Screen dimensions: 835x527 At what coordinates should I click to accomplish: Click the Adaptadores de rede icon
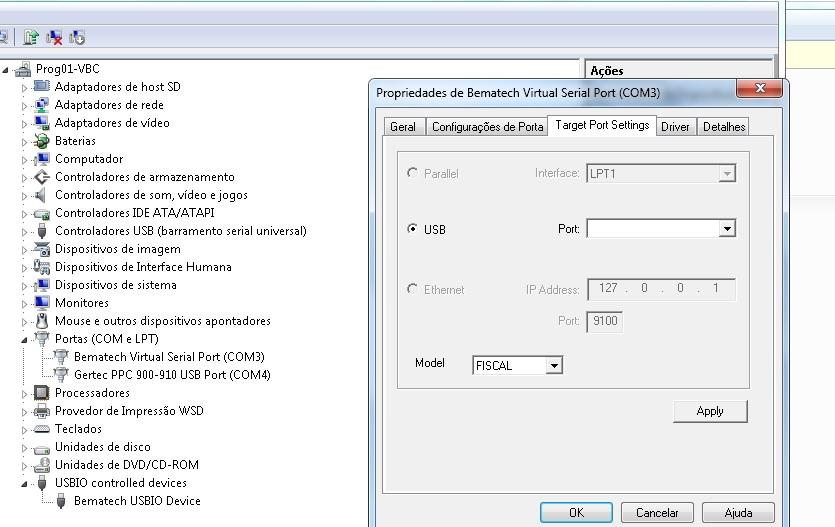coord(42,105)
